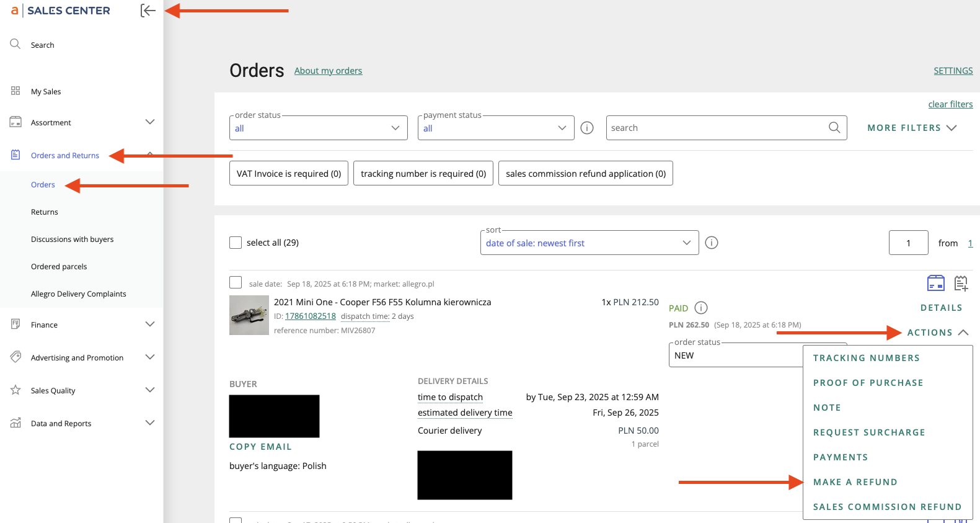The image size is (980, 523).
Task: Click the magnifier icon in search field
Action: [834, 128]
